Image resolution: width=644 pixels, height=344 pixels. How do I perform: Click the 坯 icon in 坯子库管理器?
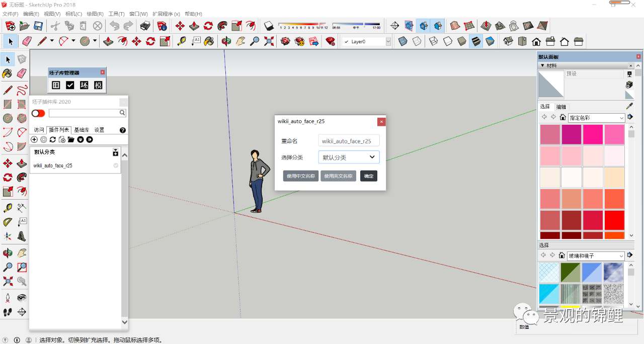[x=84, y=85]
